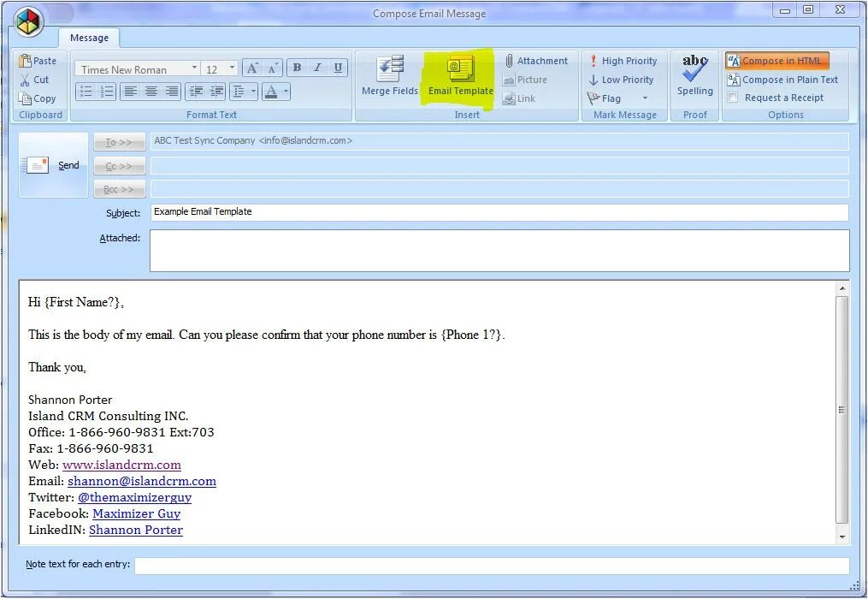The width and height of the screenshot is (868, 599).
Task: Click the message body scrollbar thumb
Action: click(841, 410)
